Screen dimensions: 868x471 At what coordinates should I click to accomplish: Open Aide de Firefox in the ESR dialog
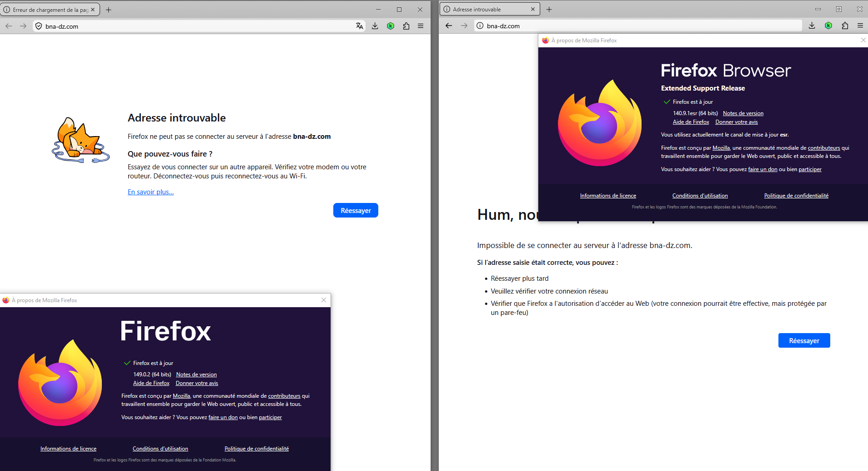691,122
